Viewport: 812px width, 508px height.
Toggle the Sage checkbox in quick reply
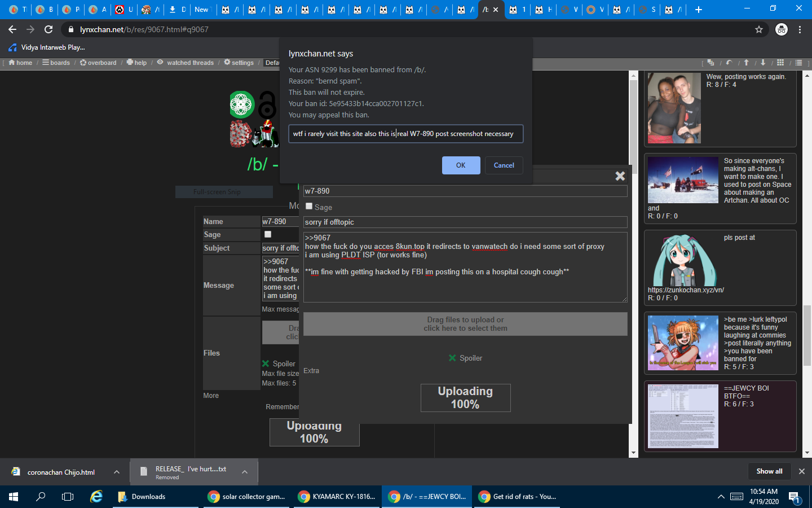coord(309,206)
